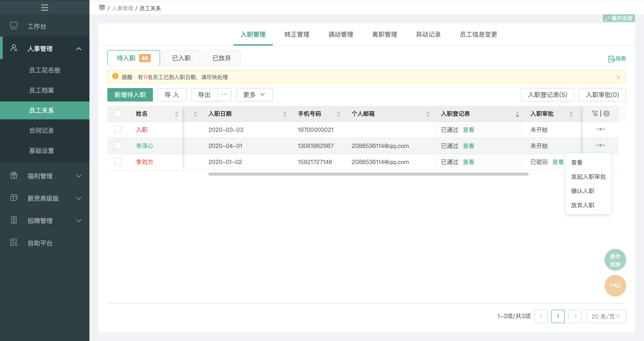Sort by 姓名 column arrows
The height and width of the screenshot is (341, 644).
point(176,114)
